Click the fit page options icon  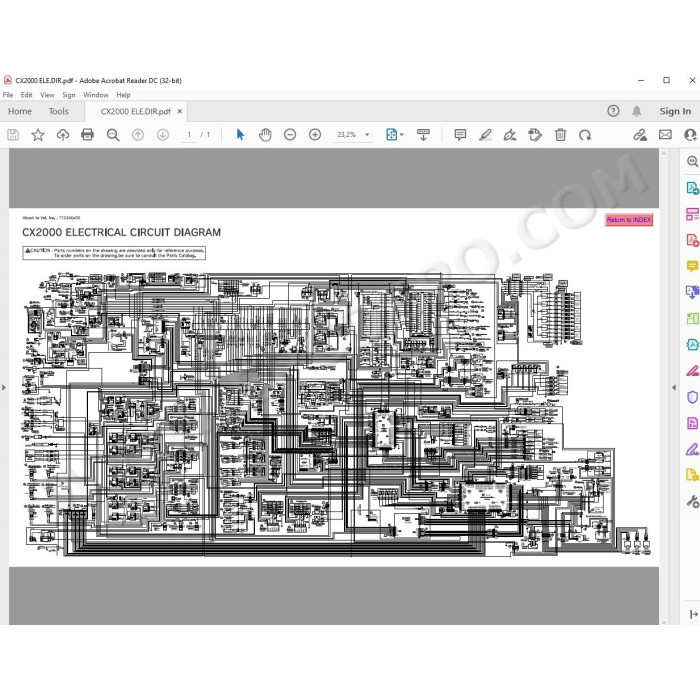[x=392, y=134]
